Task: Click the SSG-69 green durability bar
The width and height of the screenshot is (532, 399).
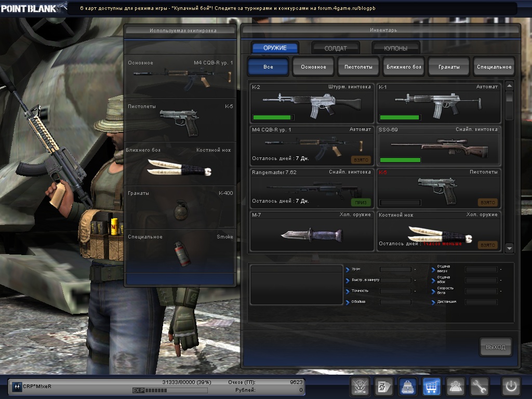Action: (400, 160)
